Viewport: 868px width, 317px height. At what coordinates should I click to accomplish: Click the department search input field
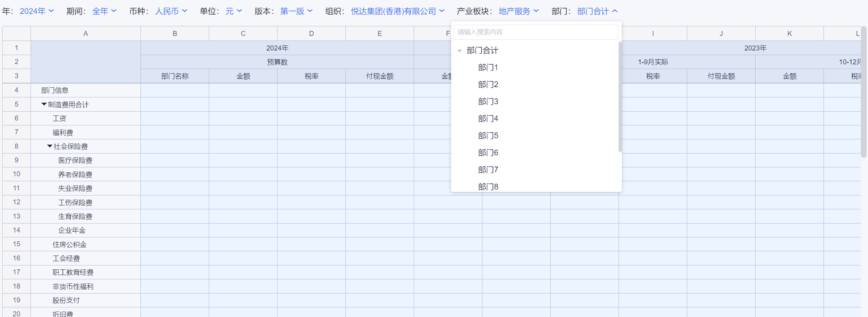tap(535, 32)
